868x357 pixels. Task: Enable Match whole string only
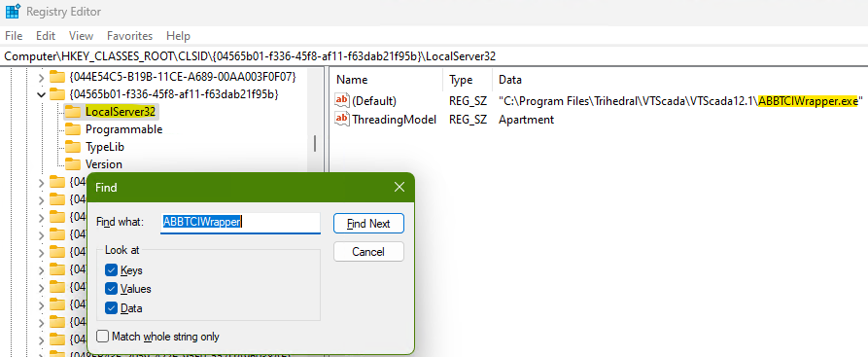click(x=102, y=337)
